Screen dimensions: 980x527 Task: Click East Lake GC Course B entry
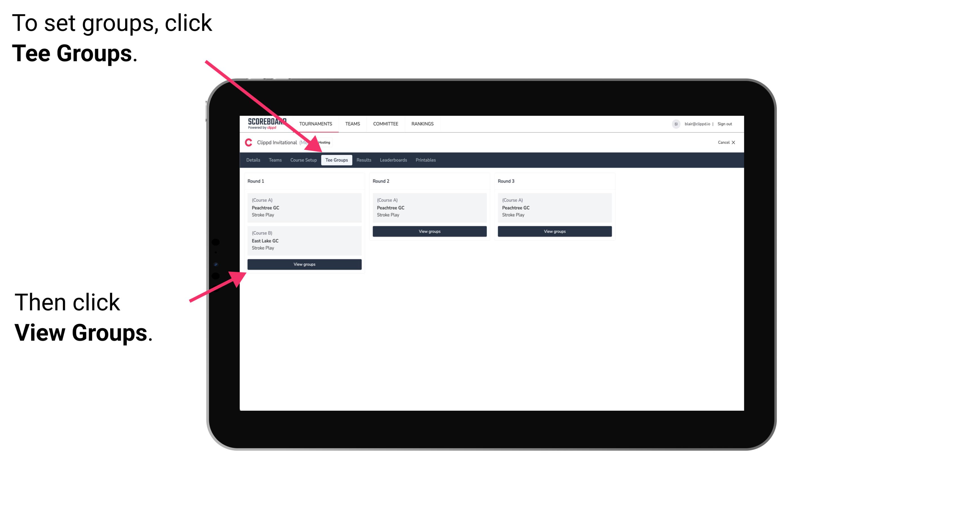pyautogui.click(x=303, y=240)
